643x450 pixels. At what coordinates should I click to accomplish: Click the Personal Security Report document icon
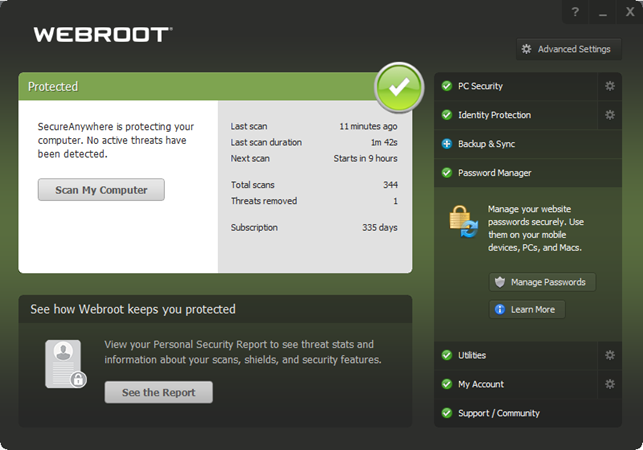click(x=66, y=364)
